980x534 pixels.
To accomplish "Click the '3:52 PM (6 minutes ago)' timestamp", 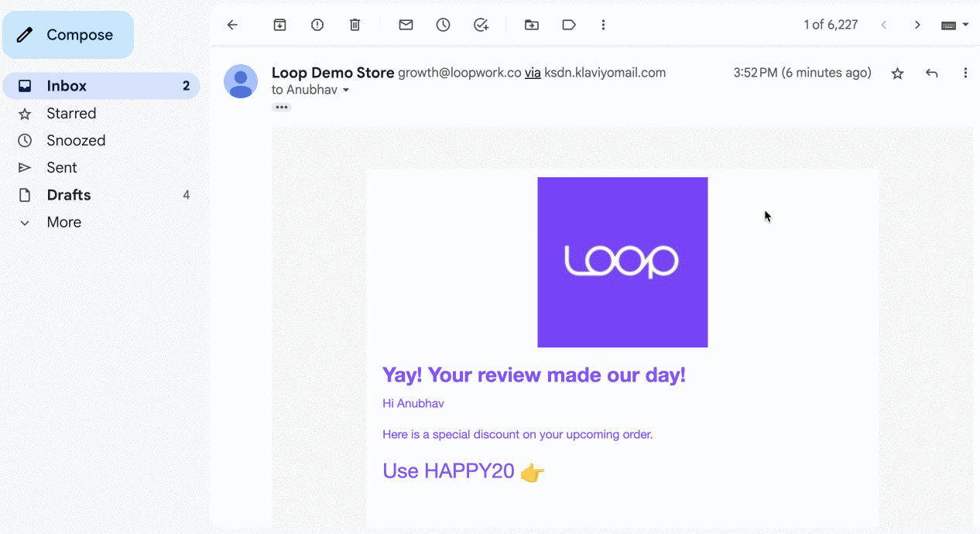I will (802, 73).
